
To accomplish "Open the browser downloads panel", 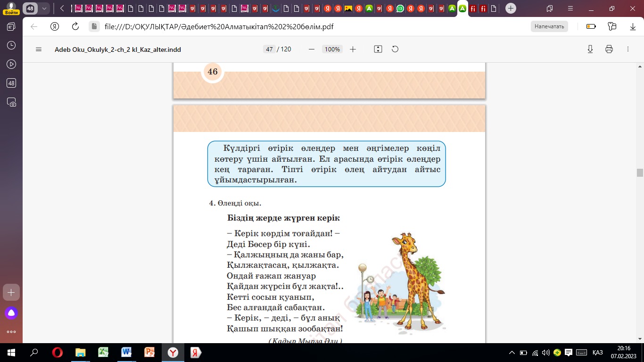I will tap(633, 26).
